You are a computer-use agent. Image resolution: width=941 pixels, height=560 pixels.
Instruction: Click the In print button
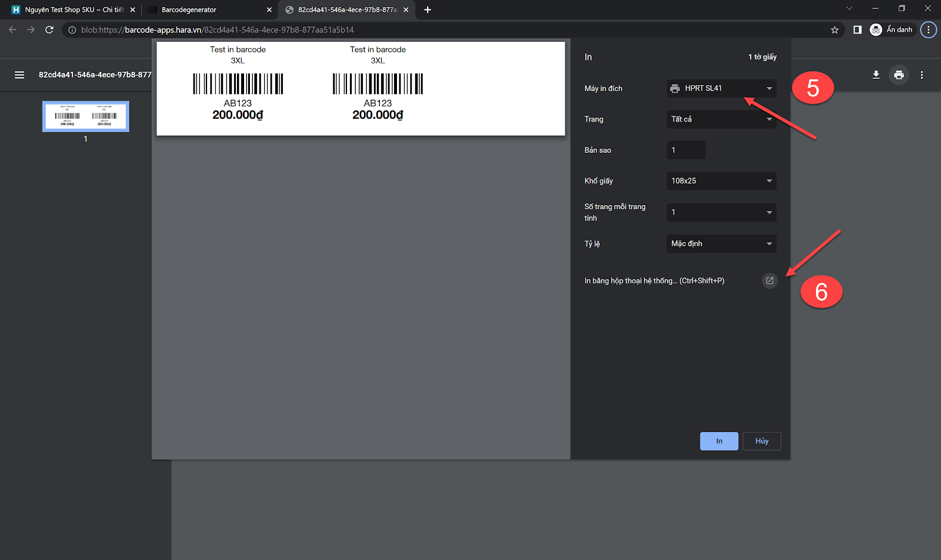tap(719, 441)
